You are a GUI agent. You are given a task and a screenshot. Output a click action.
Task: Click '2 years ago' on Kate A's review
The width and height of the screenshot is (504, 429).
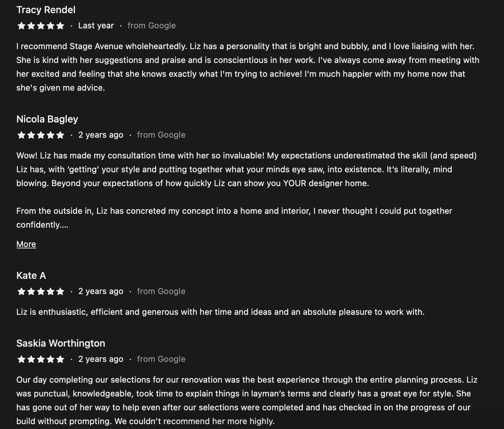(x=101, y=291)
